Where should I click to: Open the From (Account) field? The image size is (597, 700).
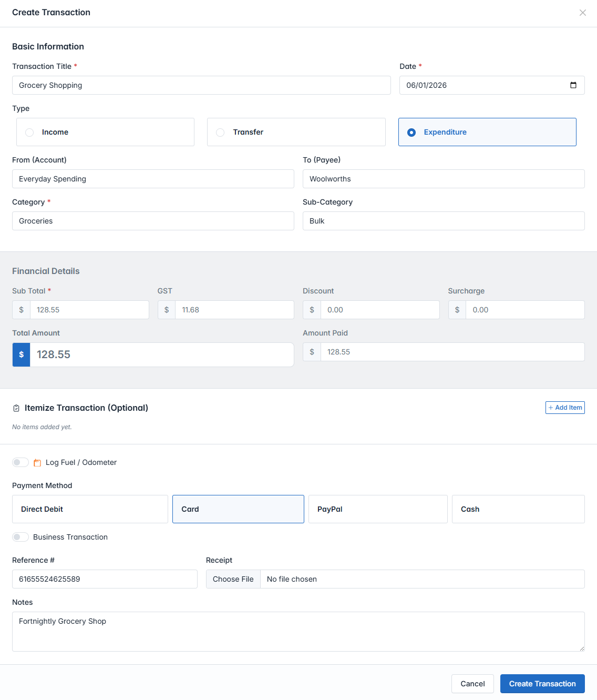coord(153,179)
